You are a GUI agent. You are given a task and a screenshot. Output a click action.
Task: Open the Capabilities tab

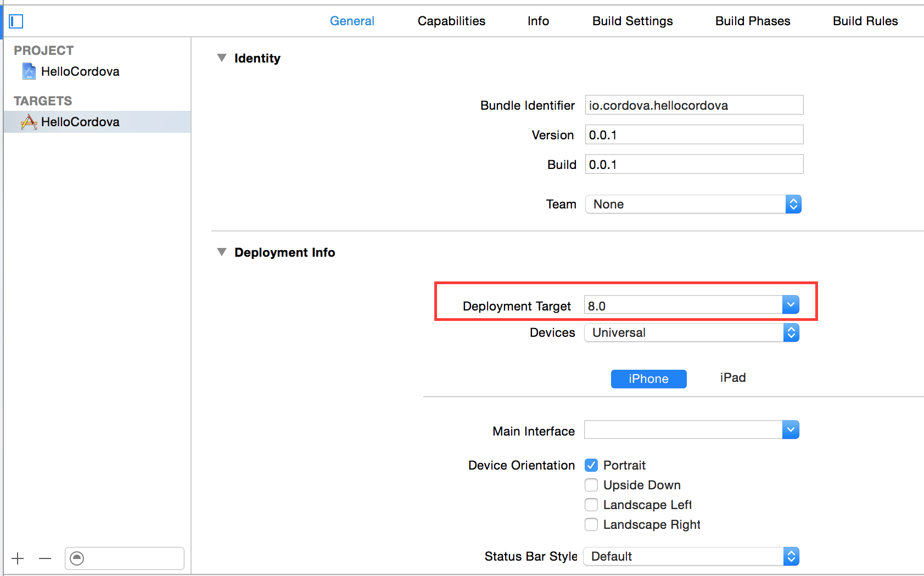point(451,21)
